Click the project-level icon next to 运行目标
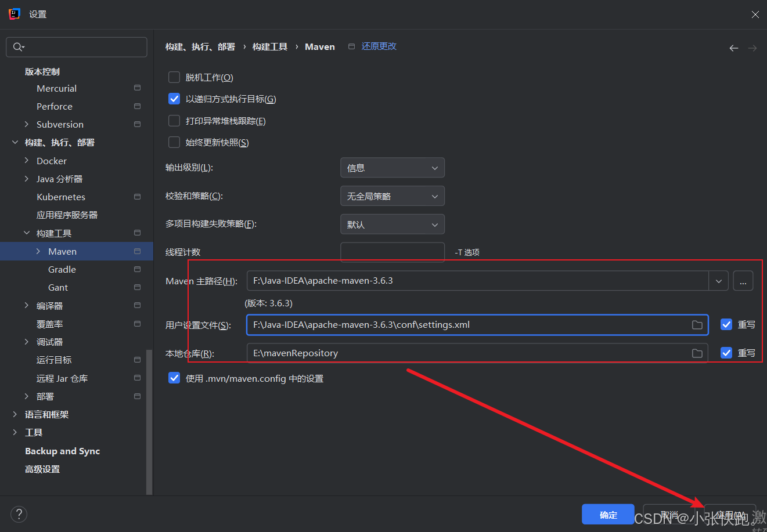 click(x=137, y=360)
